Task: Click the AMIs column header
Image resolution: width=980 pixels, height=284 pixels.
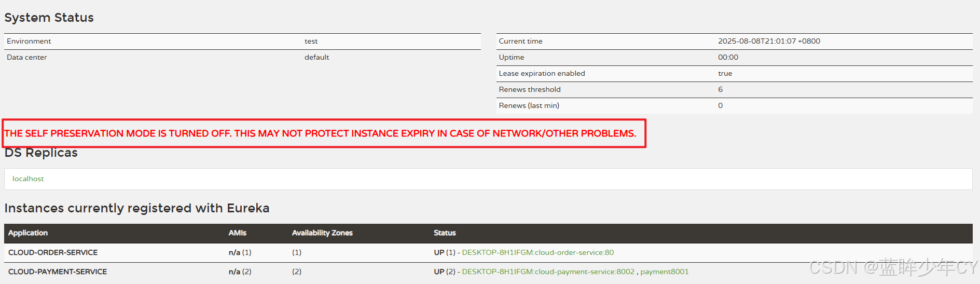Action: tap(238, 233)
